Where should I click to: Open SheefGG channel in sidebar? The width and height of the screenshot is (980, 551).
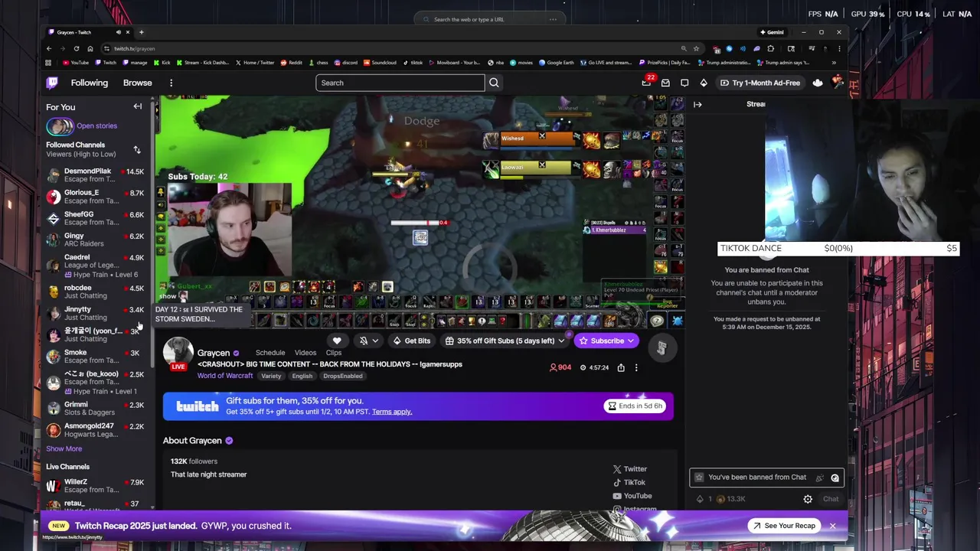[x=95, y=218]
